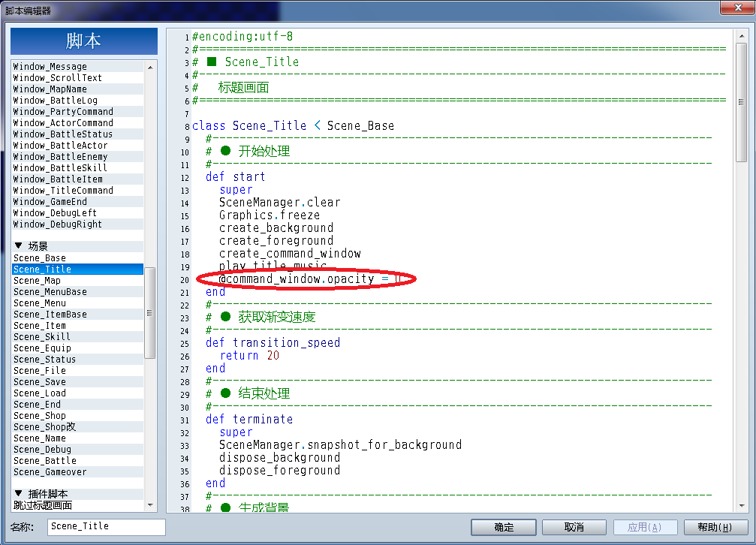Click code line 'def transition_speed'

point(273,342)
